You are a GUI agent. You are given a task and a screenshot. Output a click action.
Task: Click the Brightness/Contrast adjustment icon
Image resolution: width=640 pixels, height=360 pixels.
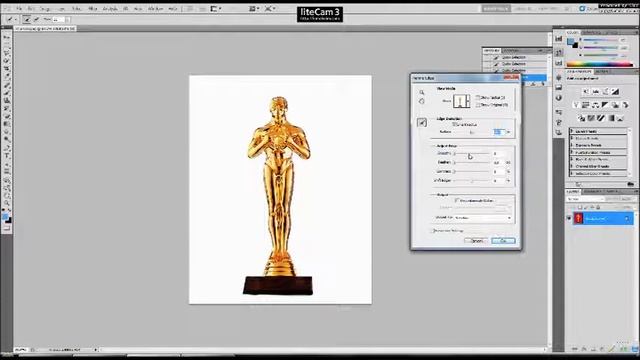pos(586,92)
